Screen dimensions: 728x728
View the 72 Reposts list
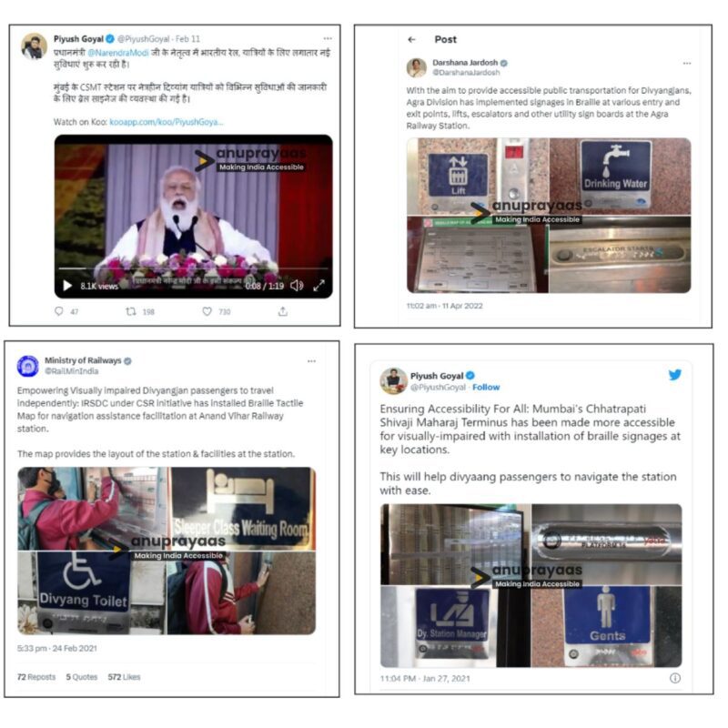coord(36,677)
